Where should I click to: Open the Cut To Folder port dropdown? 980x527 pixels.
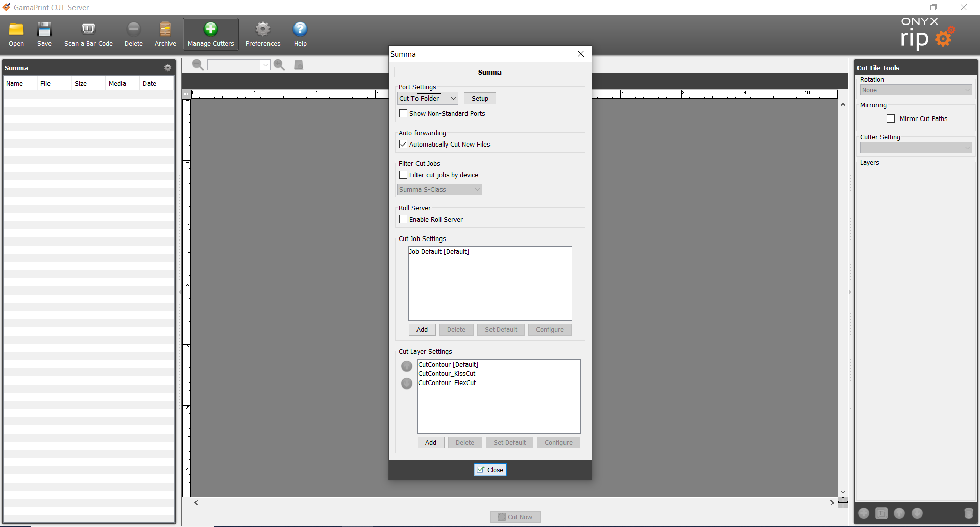pyautogui.click(x=428, y=98)
